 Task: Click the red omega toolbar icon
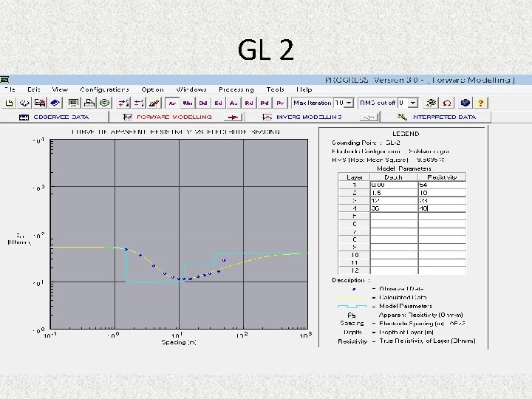(447, 103)
